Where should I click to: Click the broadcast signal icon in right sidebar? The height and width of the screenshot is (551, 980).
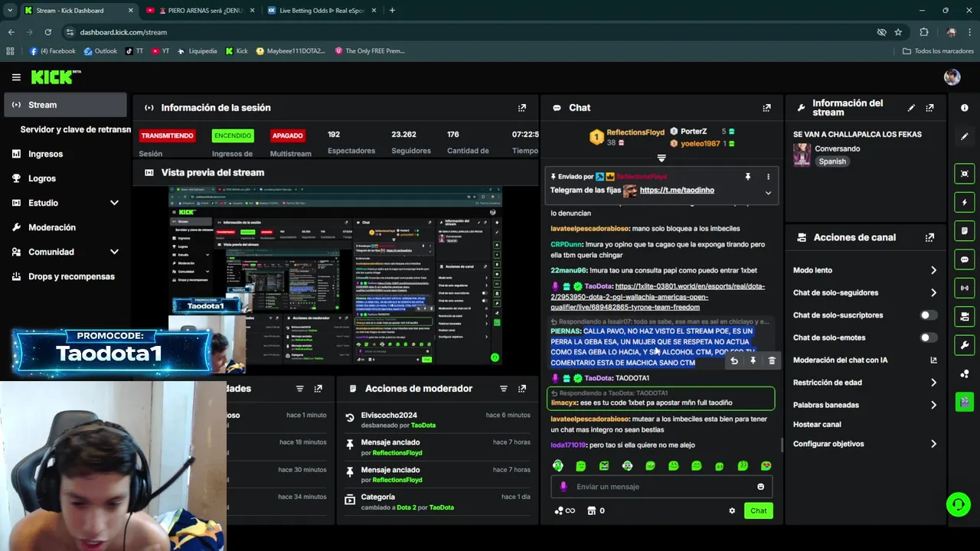[x=964, y=288]
